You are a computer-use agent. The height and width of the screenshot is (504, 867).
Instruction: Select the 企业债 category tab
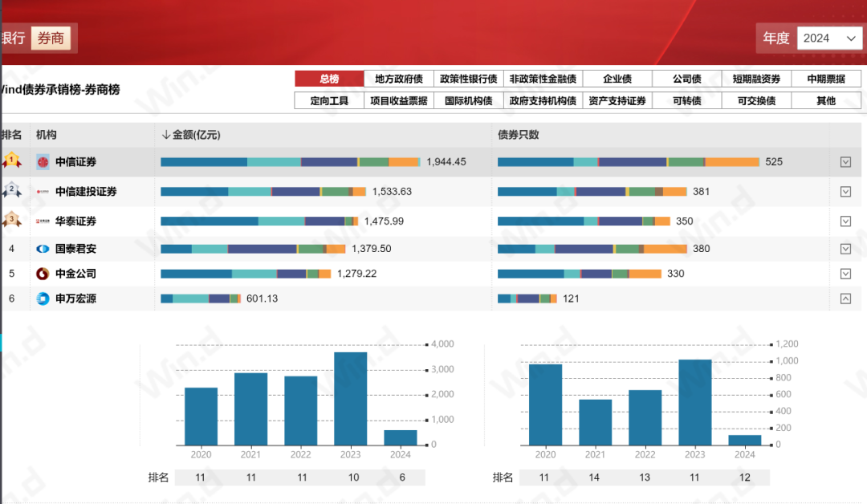click(x=617, y=79)
